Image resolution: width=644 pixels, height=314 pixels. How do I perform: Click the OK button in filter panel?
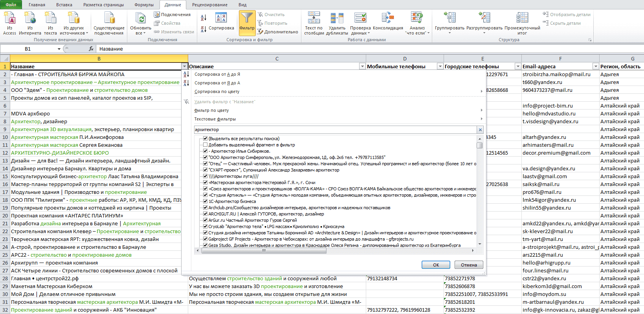[436, 265]
